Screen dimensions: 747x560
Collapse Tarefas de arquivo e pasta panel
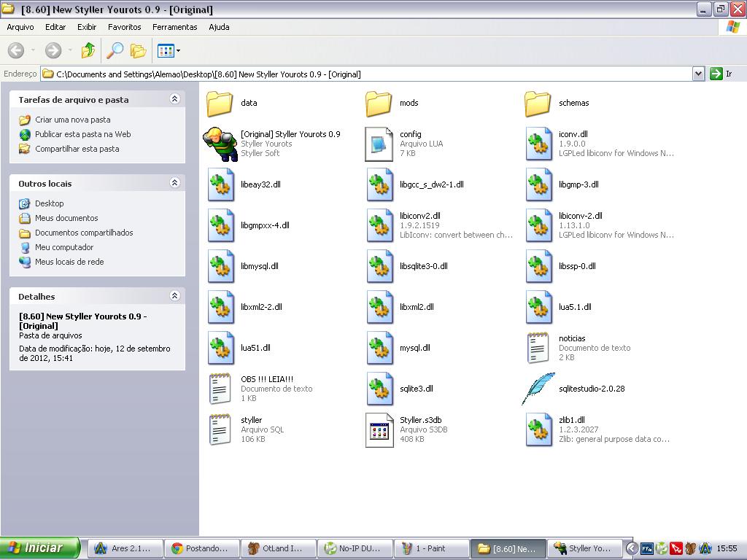pyautogui.click(x=175, y=99)
